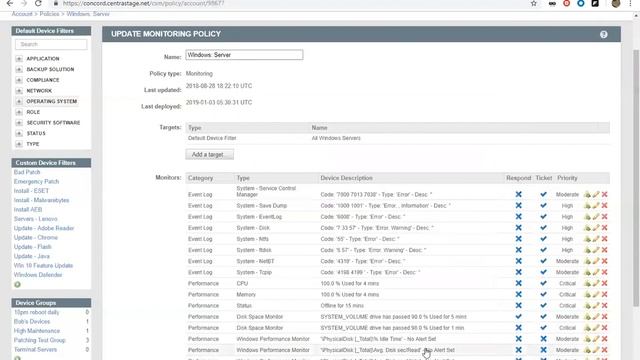Click the device filter Search box

(x=51, y=44)
